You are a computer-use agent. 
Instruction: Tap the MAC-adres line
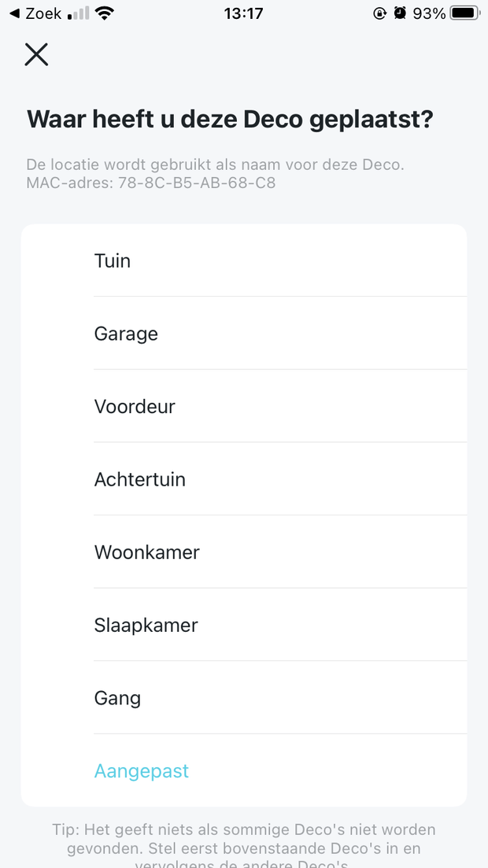coord(151,183)
